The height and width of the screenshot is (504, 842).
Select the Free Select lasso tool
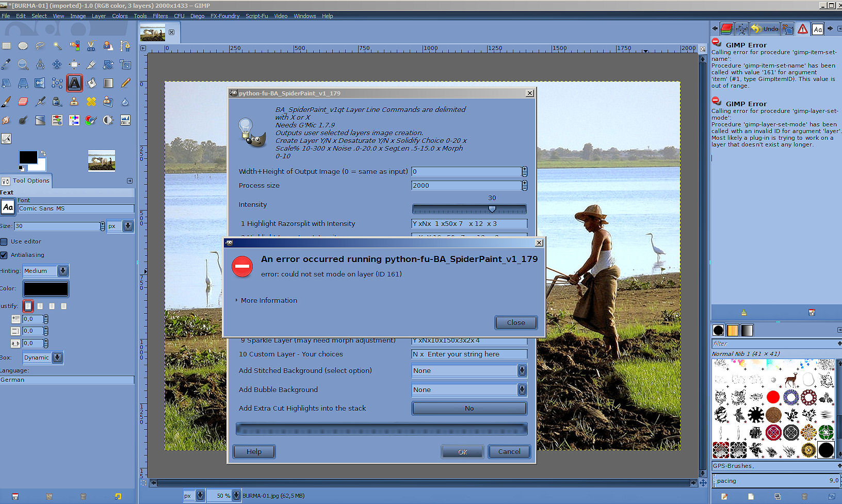pyautogui.click(x=40, y=46)
